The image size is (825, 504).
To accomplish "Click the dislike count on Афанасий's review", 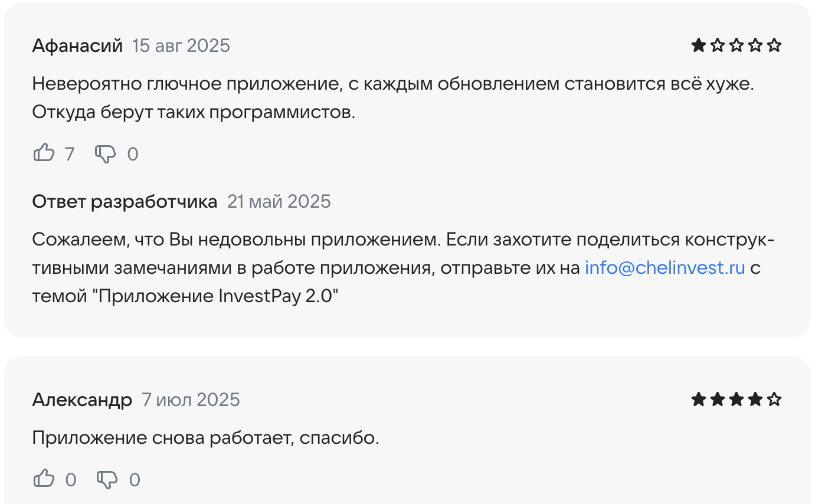I will [133, 154].
